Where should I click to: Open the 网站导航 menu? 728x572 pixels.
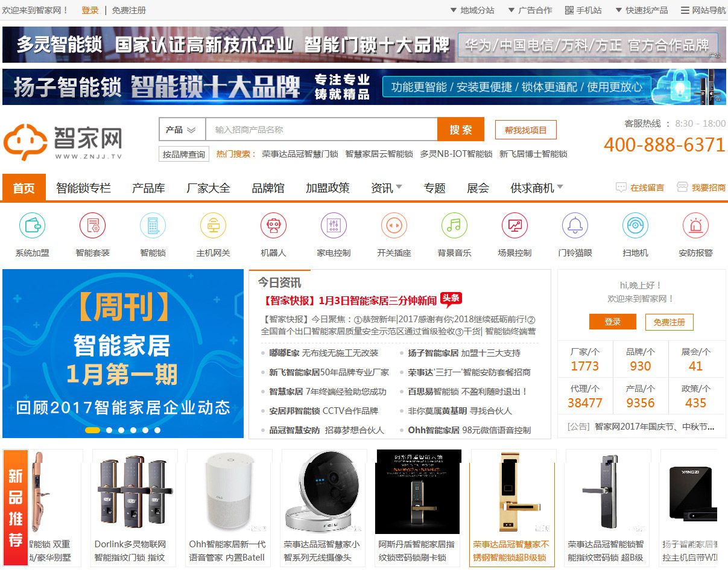point(703,10)
